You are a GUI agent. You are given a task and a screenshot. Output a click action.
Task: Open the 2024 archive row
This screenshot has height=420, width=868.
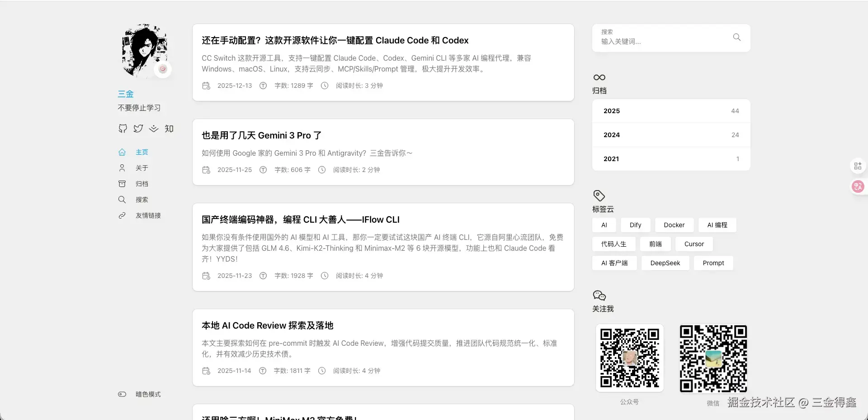(671, 135)
